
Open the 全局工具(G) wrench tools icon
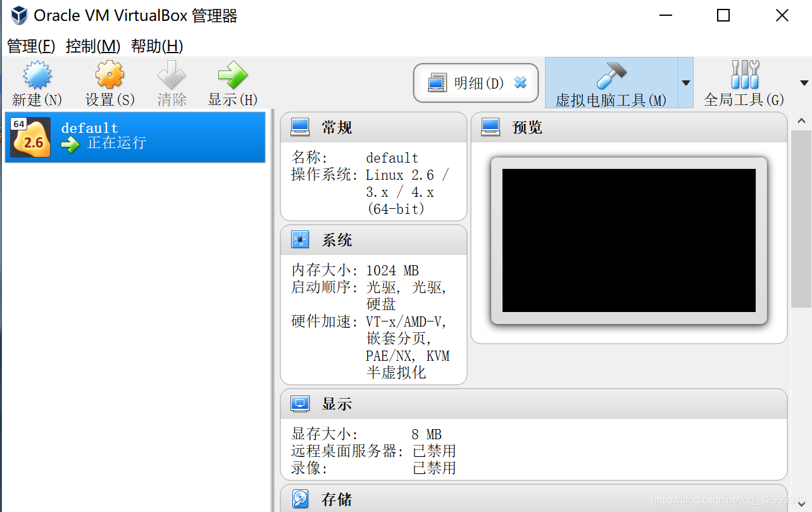coord(744,75)
